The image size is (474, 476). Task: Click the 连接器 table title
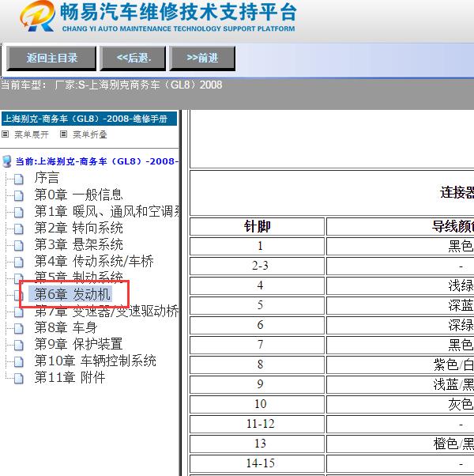457,193
